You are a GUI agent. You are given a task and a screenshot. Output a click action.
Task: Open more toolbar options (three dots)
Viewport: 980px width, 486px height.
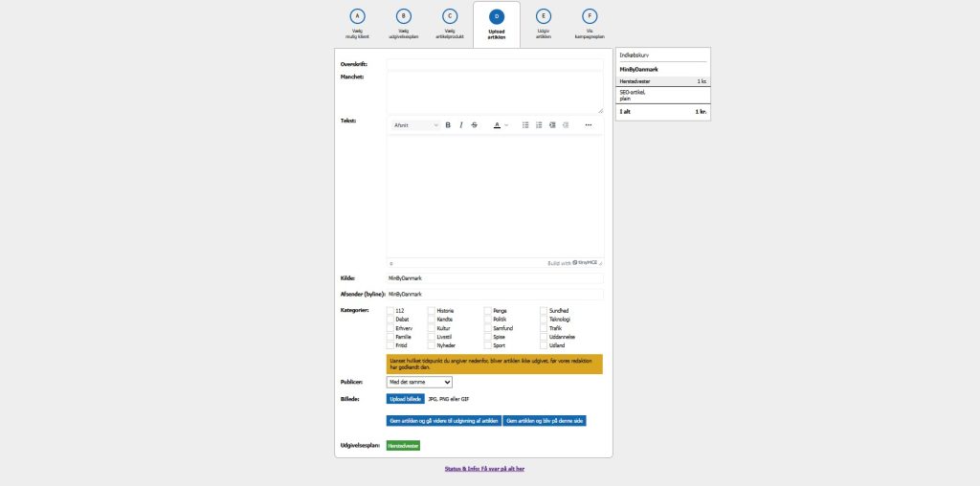[589, 125]
